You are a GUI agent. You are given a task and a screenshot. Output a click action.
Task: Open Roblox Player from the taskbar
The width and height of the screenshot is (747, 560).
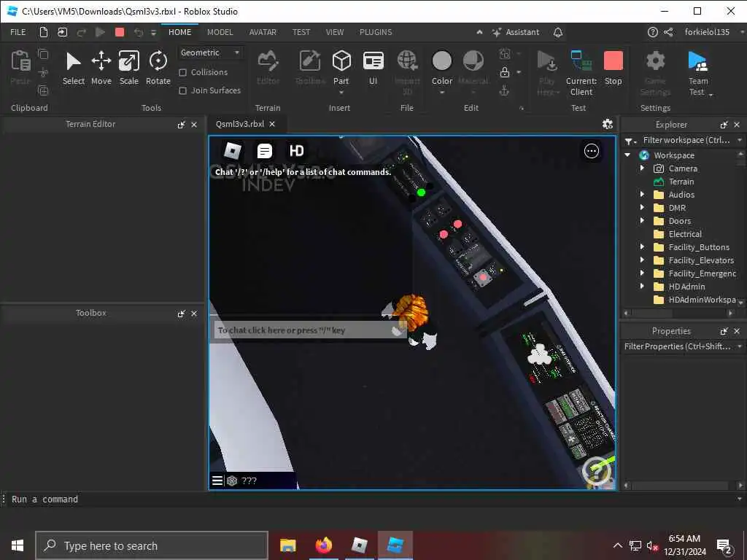pyautogui.click(x=359, y=545)
